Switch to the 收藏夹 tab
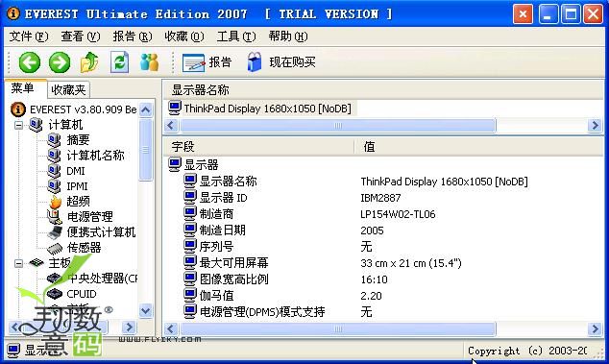609x364 pixels. [x=68, y=89]
